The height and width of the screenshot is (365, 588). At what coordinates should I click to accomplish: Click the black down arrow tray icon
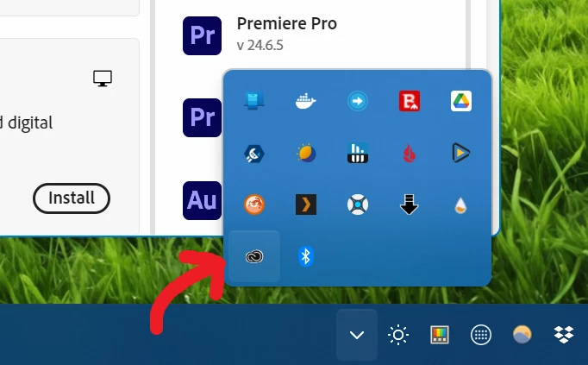pos(410,205)
